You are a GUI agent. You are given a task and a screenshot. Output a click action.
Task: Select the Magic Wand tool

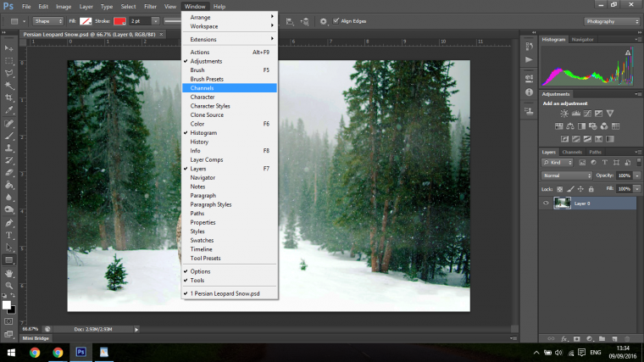pyautogui.click(x=8, y=86)
